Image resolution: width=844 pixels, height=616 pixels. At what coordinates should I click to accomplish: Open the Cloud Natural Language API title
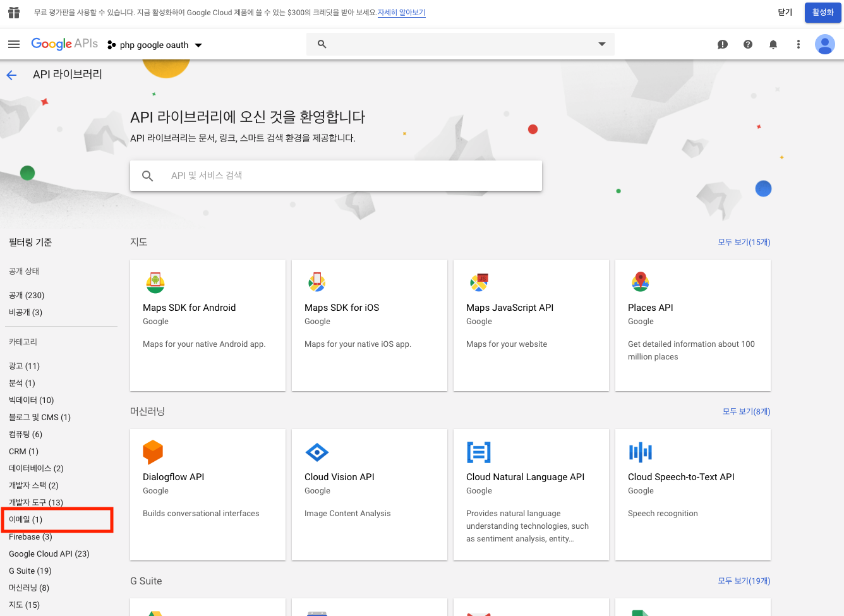pos(525,477)
